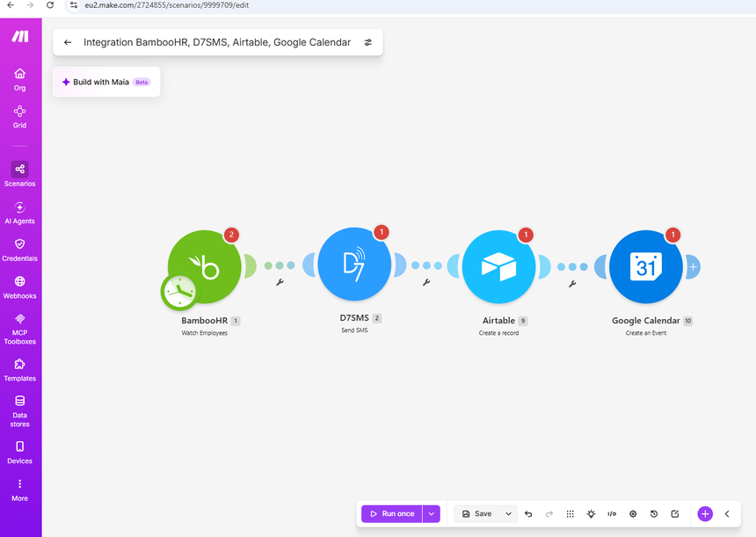
Task: Open scenario settings sliders icon beside title
Action: pos(367,42)
